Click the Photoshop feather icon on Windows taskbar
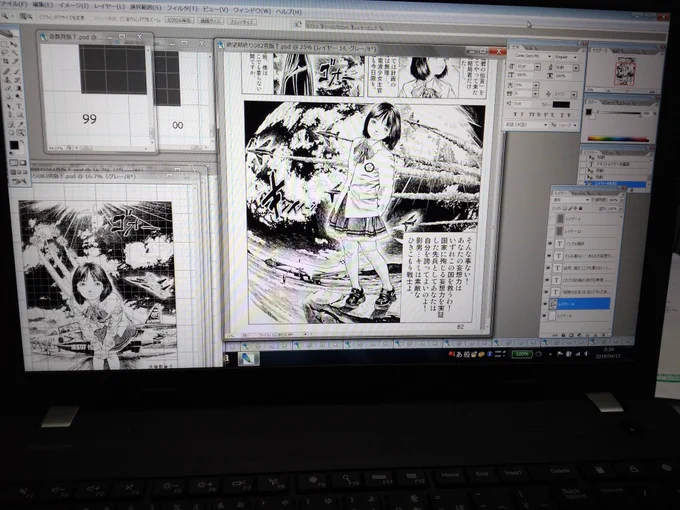This screenshot has width=680, height=510. [248, 358]
